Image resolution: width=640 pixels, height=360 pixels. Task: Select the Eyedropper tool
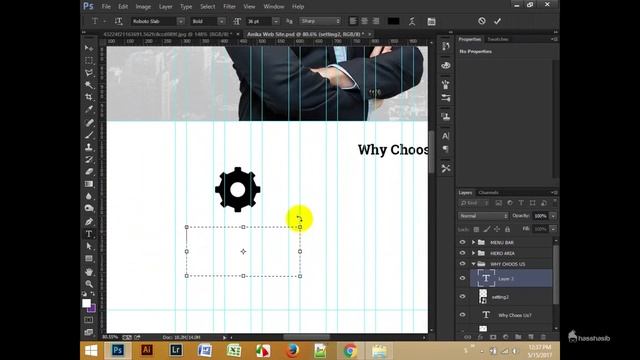(x=89, y=109)
